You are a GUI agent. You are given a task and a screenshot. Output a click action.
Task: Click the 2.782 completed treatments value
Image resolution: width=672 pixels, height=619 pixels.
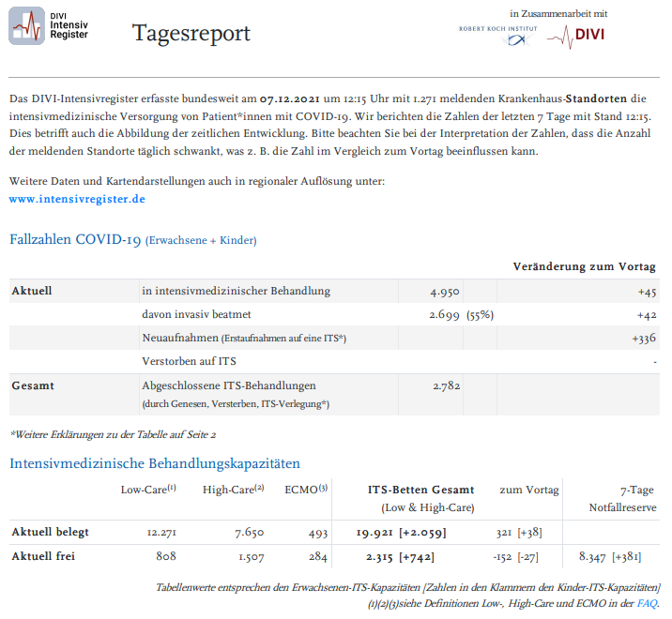click(445, 385)
